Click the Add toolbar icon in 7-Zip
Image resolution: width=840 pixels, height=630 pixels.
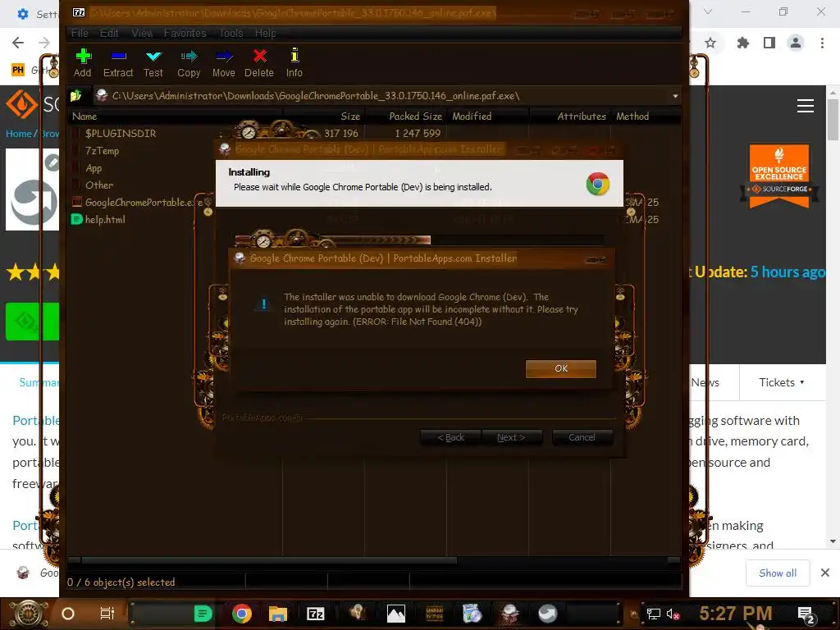click(83, 62)
